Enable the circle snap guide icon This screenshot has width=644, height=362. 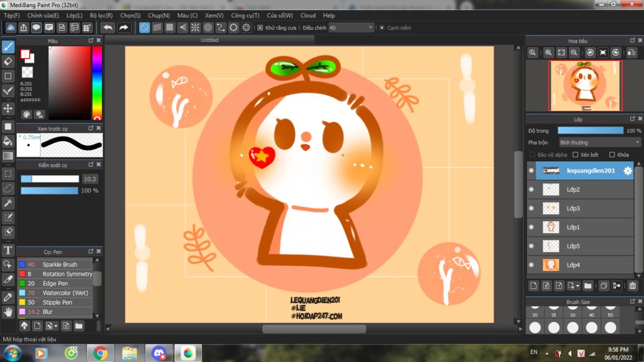208,28
